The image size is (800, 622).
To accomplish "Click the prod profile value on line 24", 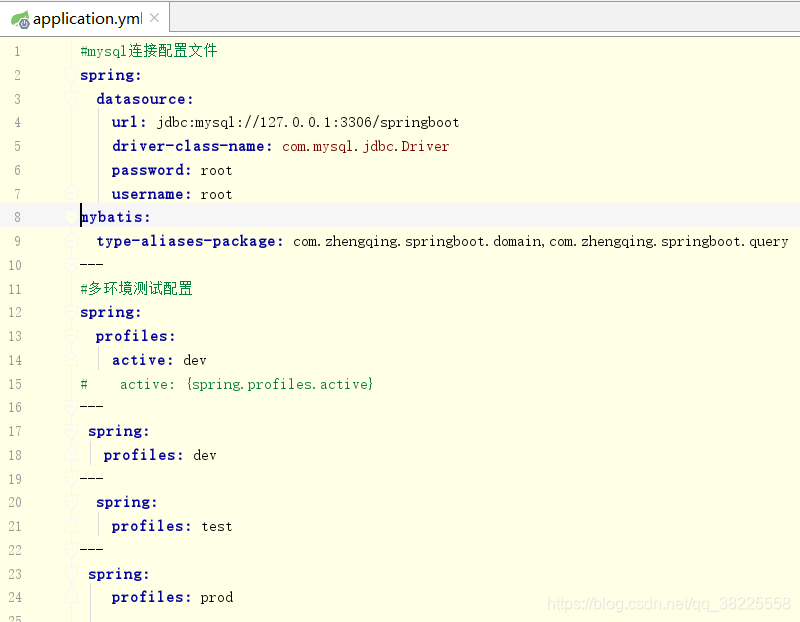I will click(216, 597).
